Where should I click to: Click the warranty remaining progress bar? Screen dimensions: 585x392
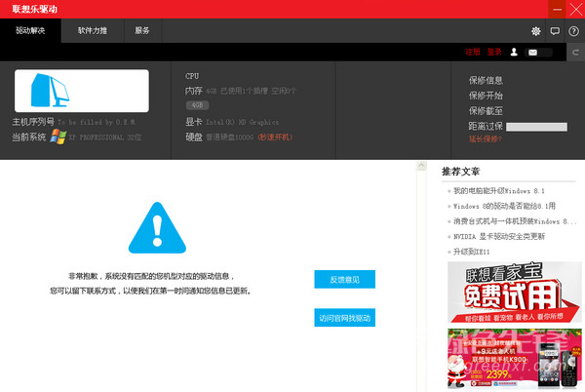click(536, 127)
